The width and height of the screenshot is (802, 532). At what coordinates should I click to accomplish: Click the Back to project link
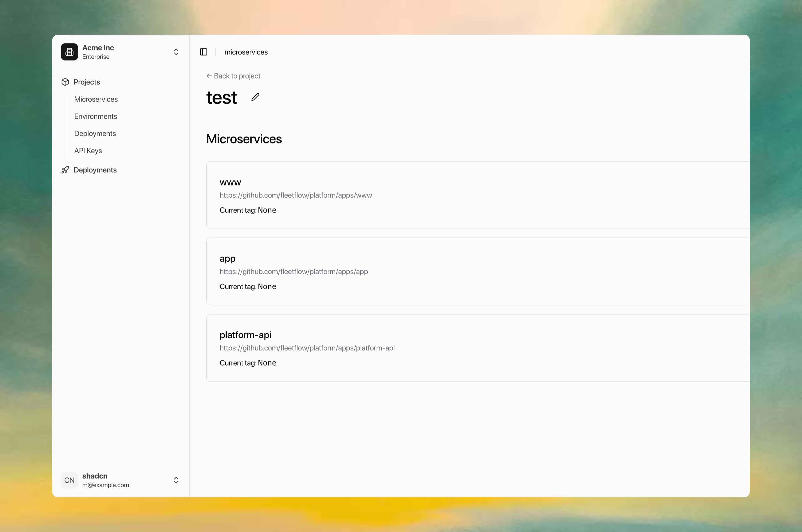[237, 76]
